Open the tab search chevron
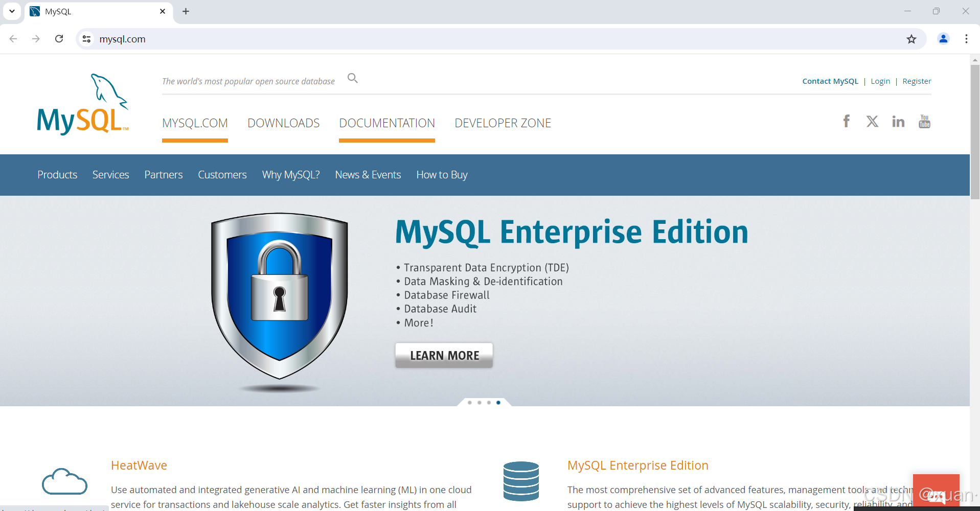The width and height of the screenshot is (980, 511). pyautogui.click(x=12, y=11)
